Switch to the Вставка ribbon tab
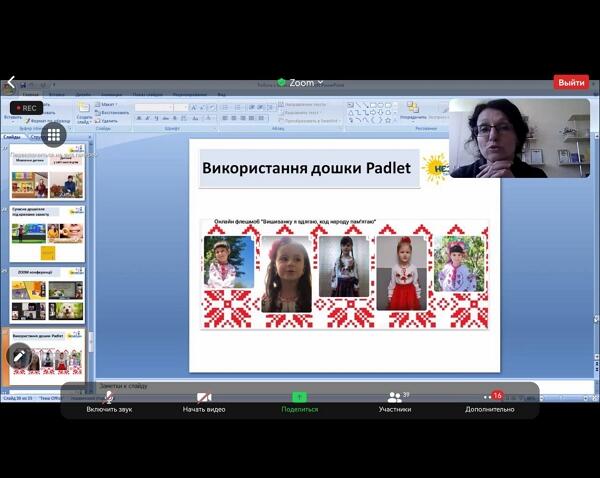The height and width of the screenshot is (478, 600). pos(57,94)
